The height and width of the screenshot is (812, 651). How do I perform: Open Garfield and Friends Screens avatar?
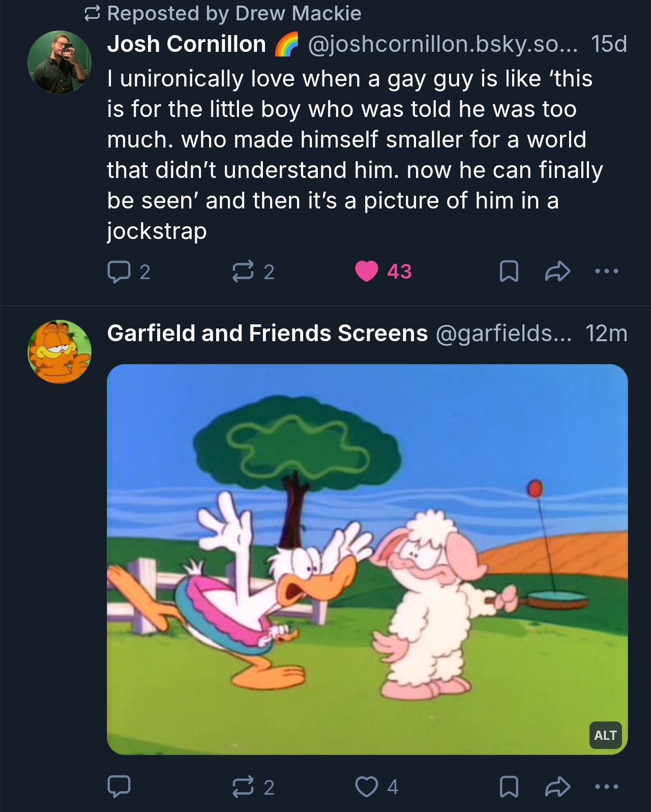coord(60,352)
